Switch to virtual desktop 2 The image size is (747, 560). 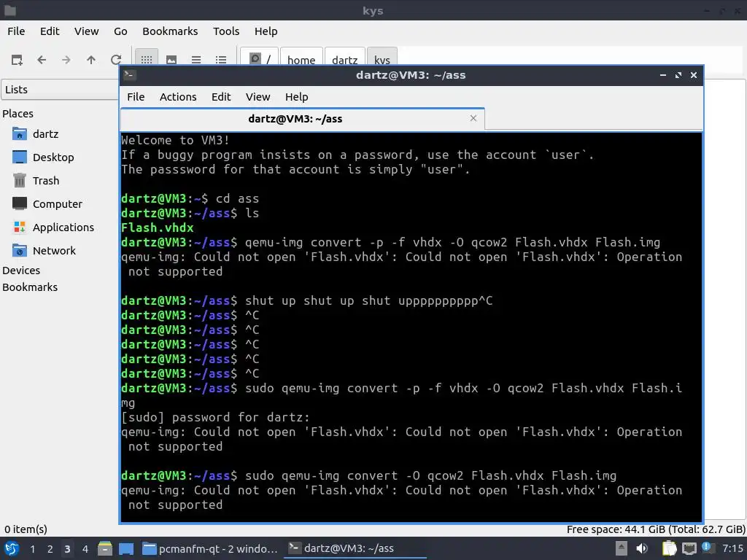point(50,549)
